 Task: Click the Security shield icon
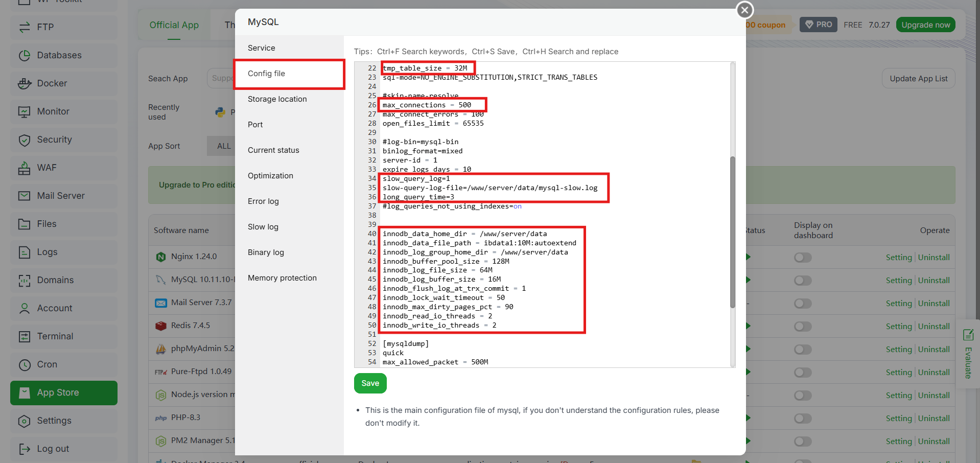(x=24, y=140)
